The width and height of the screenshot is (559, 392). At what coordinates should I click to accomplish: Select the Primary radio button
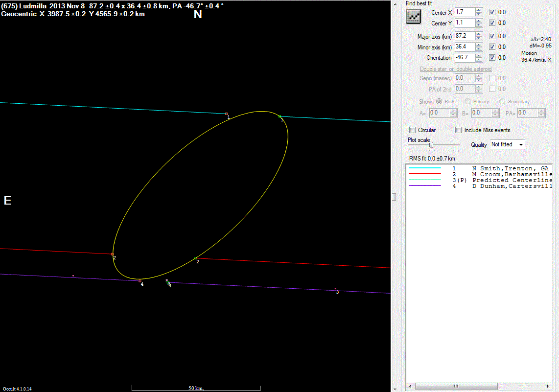[x=467, y=102]
